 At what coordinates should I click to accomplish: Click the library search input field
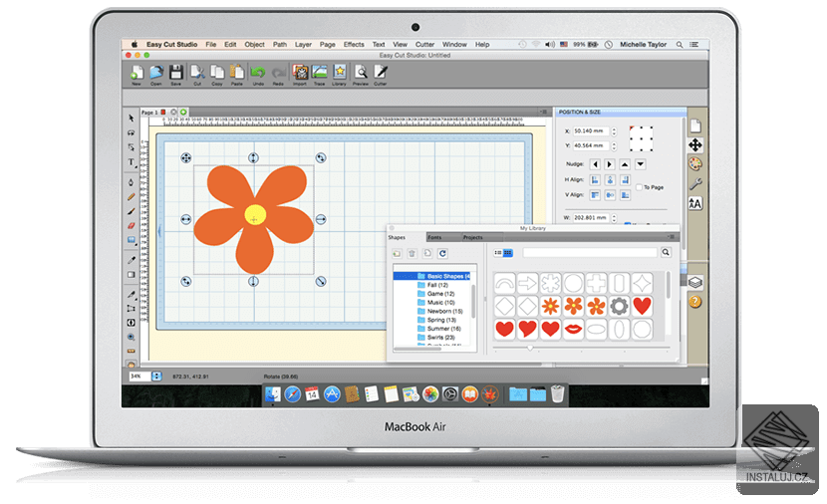click(x=590, y=253)
